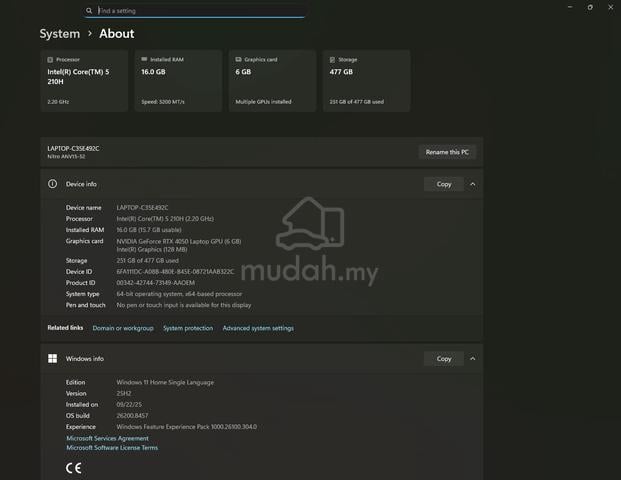Image resolution: width=621 pixels, height=480 pixels.
Task: Restore down the Settings window
Action: click(590, 7)
